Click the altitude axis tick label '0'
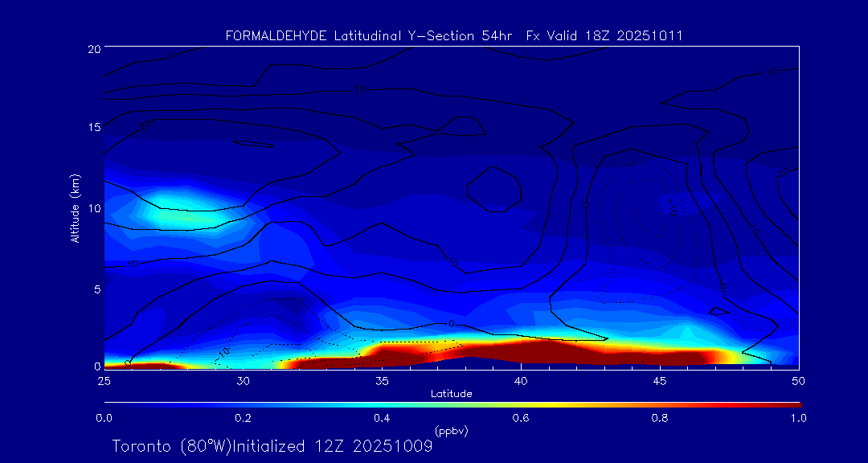The image size is (868, 463). tap(96, 366)
